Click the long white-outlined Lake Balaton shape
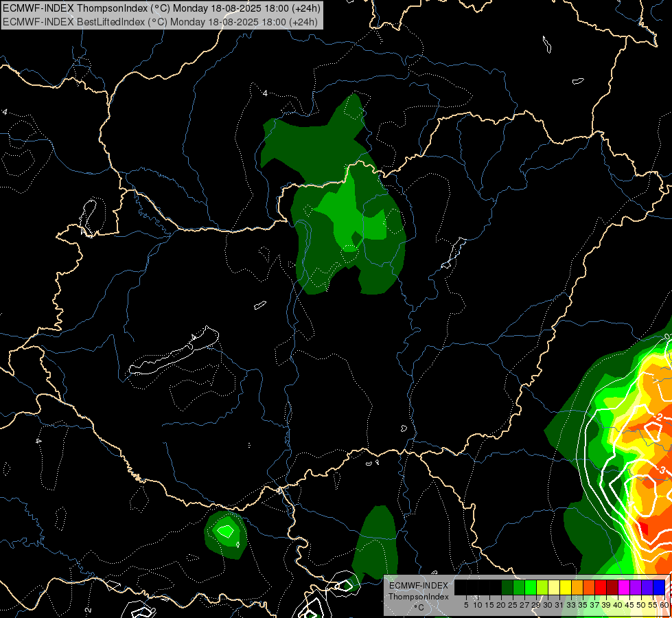Screen dimensions: 672x618 coord(174,351)
